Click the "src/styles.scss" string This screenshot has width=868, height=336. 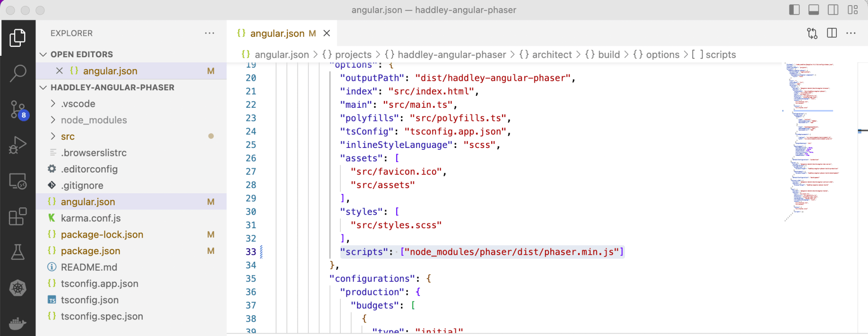[396, 225]
